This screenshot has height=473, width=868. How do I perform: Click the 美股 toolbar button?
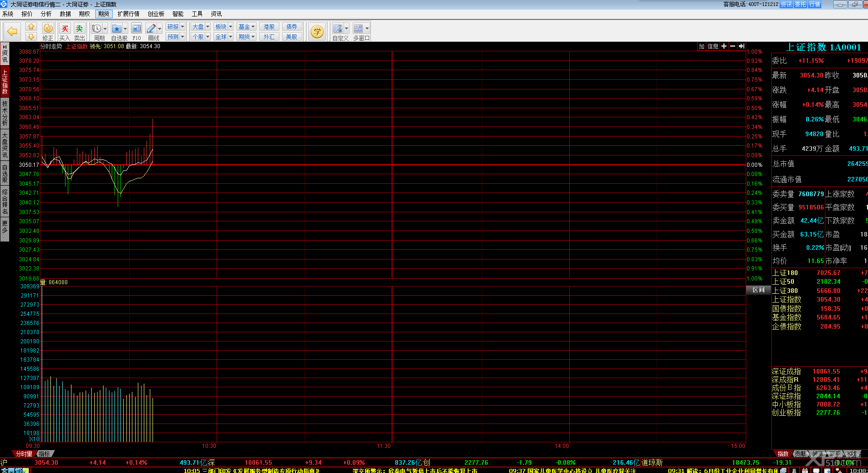[291, 37]
